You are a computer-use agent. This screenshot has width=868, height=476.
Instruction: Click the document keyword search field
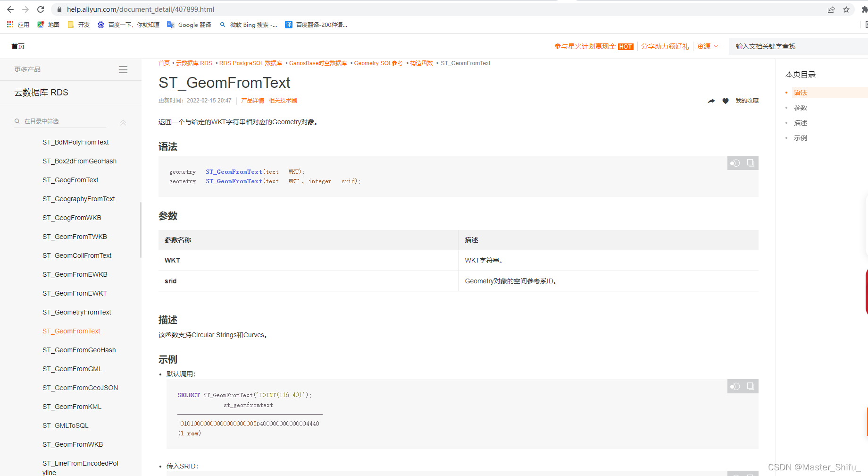[798, 46]
